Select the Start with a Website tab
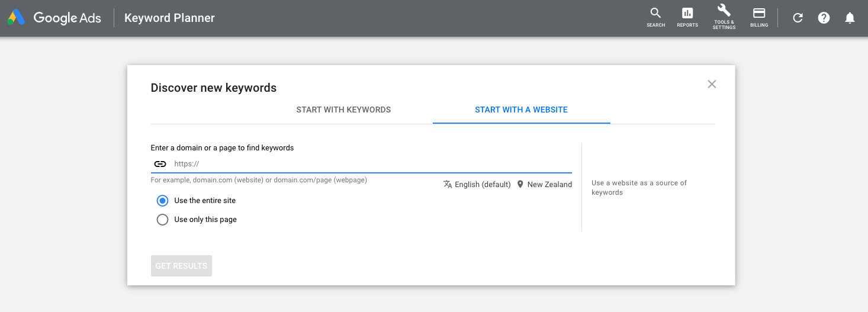868x312 pixels. (x=521, y=110)
